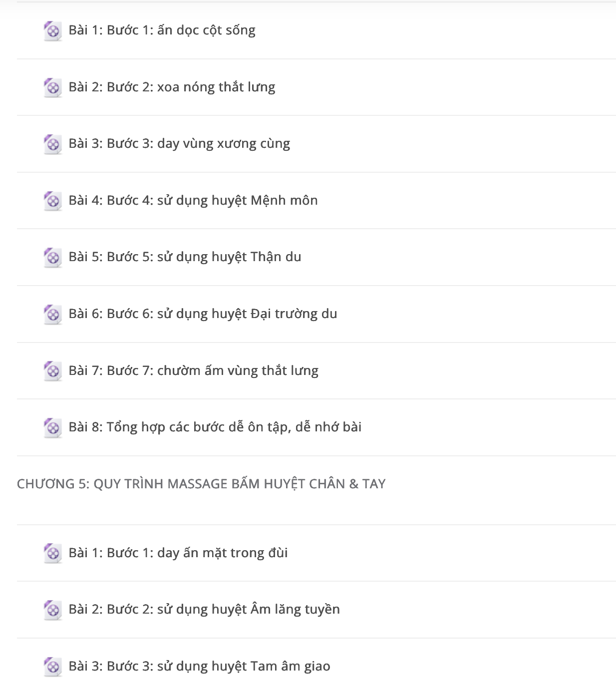The width and height of the screenshot is (616, 692).
Task: Click video icon beside 'chườm ấm vùng thắt lưng'
Action: point(52,371)
